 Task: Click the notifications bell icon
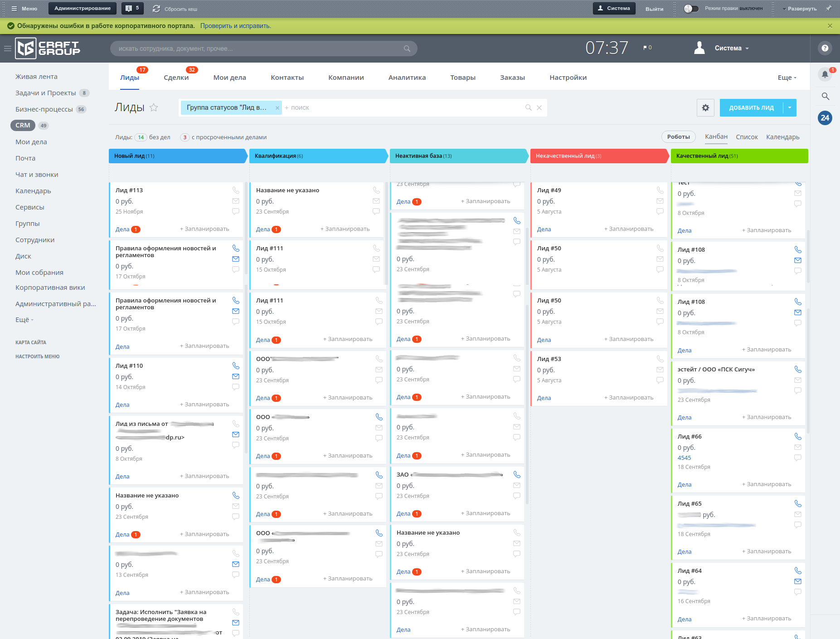[x=825, y=74]
